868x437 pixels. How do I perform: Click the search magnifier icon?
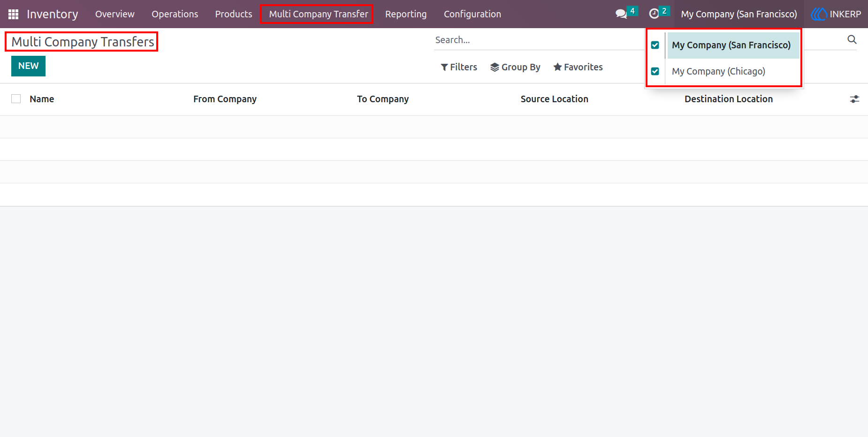(852, 39)
